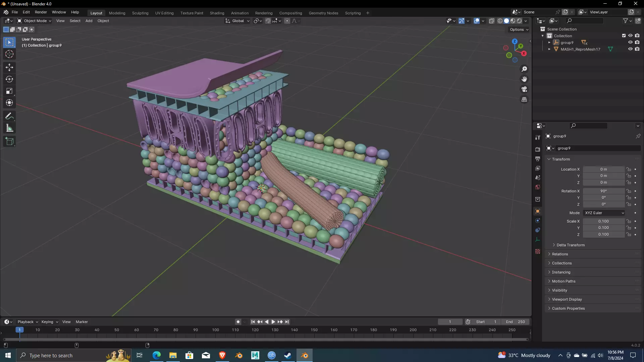The height and width of the screenshot is (362, 644).
Task: Play the animation forward
Action: pyautogui.click(x=273, y=322)
